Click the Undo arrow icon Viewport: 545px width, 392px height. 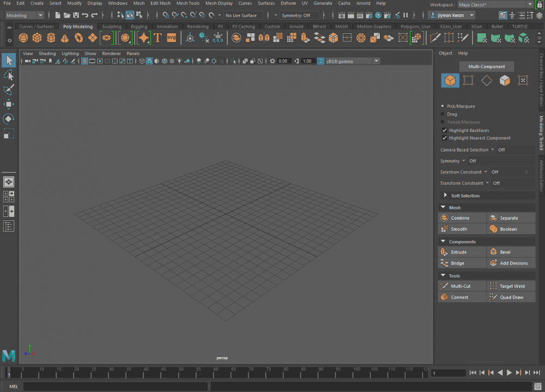[85, 15]
